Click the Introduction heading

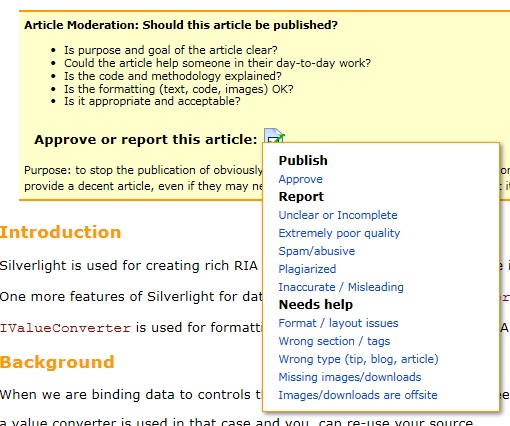[x=60, y=232]
